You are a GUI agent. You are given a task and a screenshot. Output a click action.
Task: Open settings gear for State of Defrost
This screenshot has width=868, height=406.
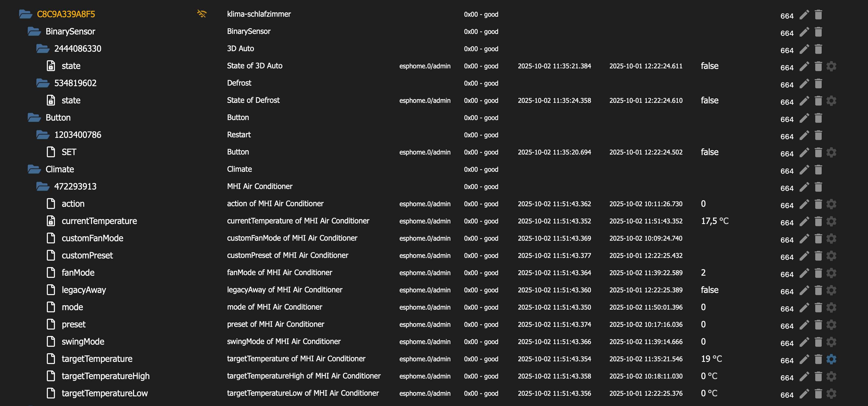831,101
